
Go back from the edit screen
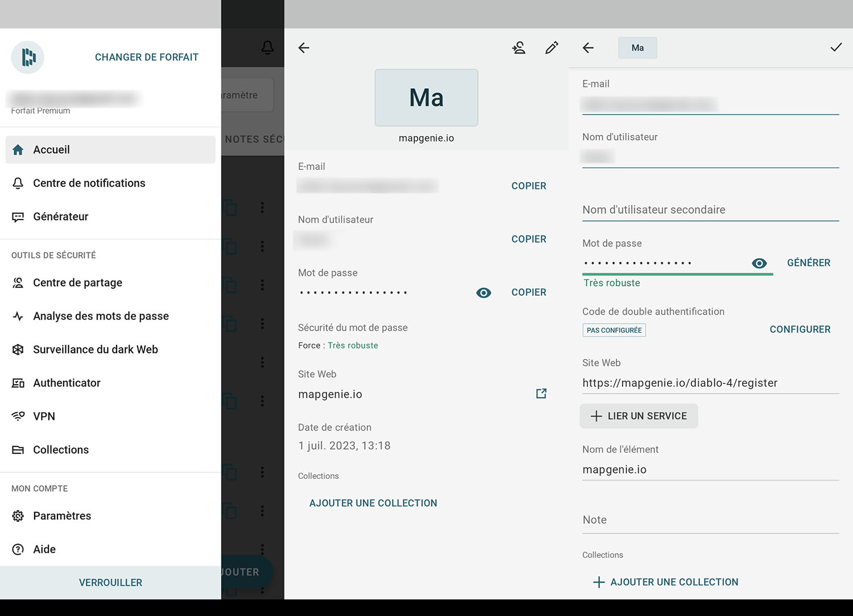coord(589,48)
